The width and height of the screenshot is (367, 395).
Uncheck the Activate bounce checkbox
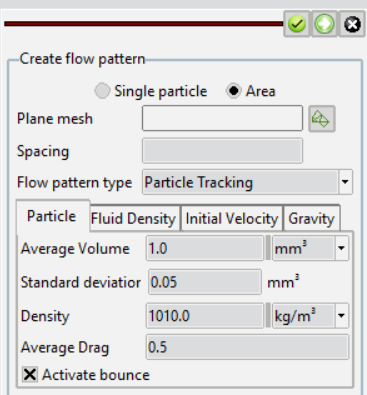(x=30, y=374)
